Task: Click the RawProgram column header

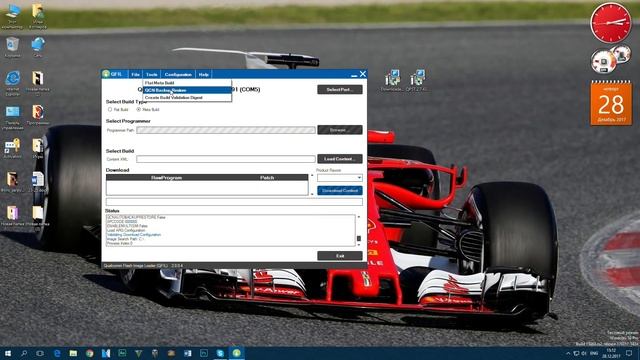Action: point(167,178)
